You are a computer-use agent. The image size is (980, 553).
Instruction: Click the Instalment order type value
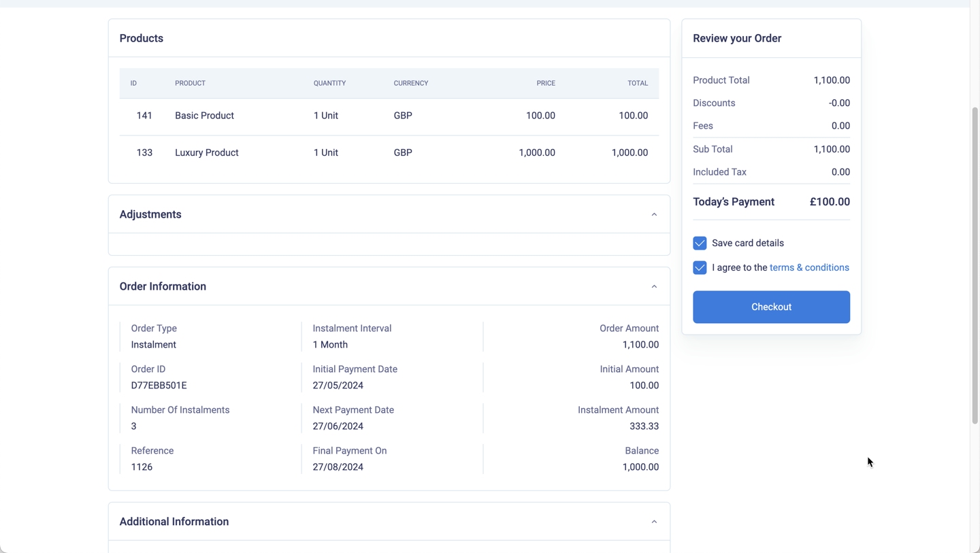pos(153,344)
